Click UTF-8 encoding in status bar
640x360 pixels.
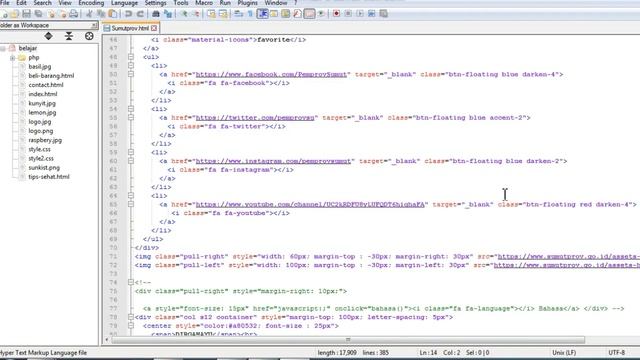[x=616, y=353]
